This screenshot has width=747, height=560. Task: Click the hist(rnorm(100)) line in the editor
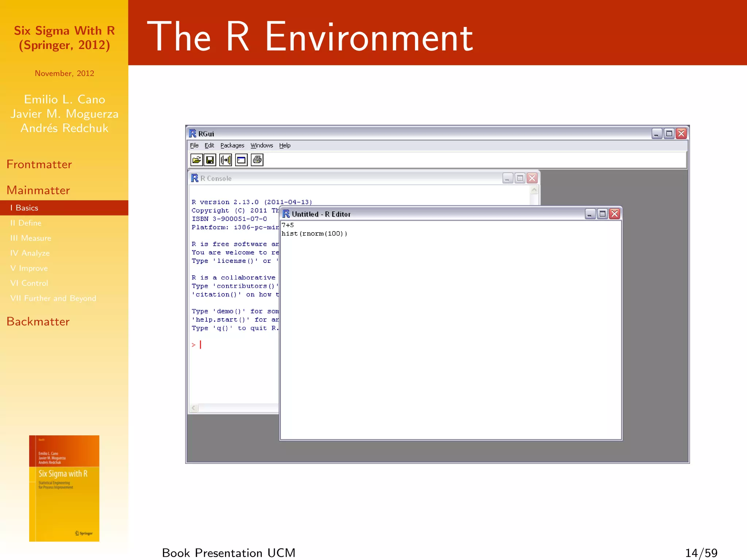(314, 234)
